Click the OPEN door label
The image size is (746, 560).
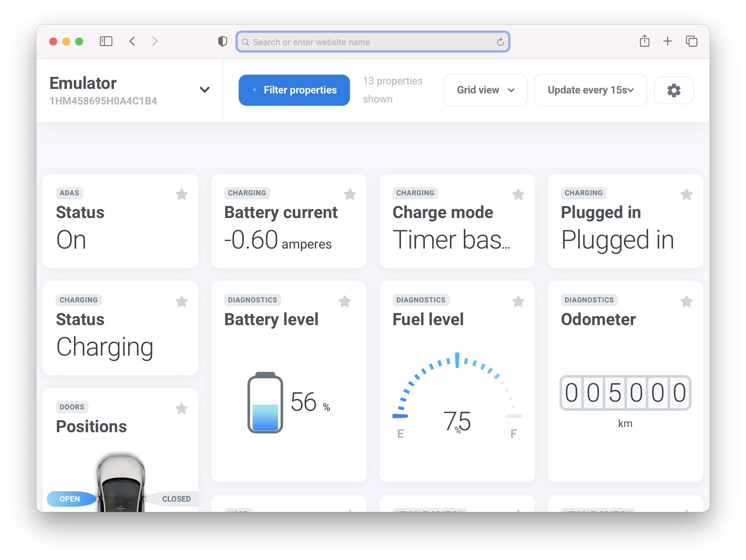[70, 499]
